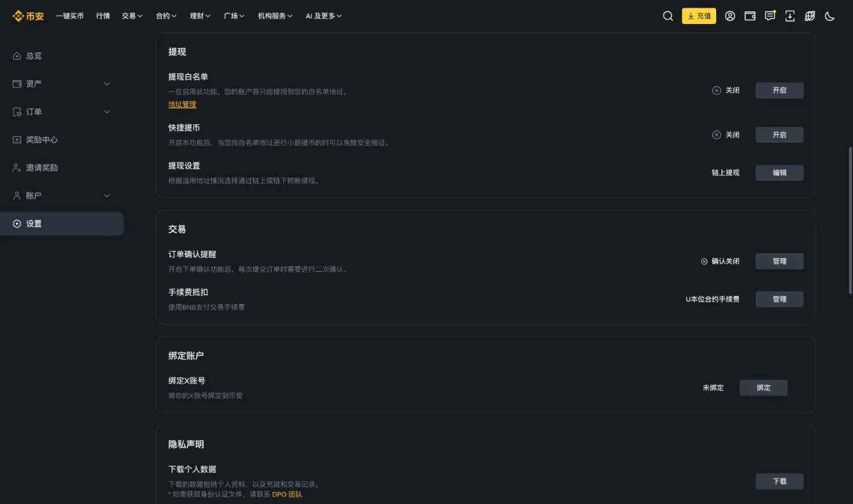This screenshot has width=853, height=504.
Task: Go to 一键买币 in the top menu
Action: click(x=70, y=16)
